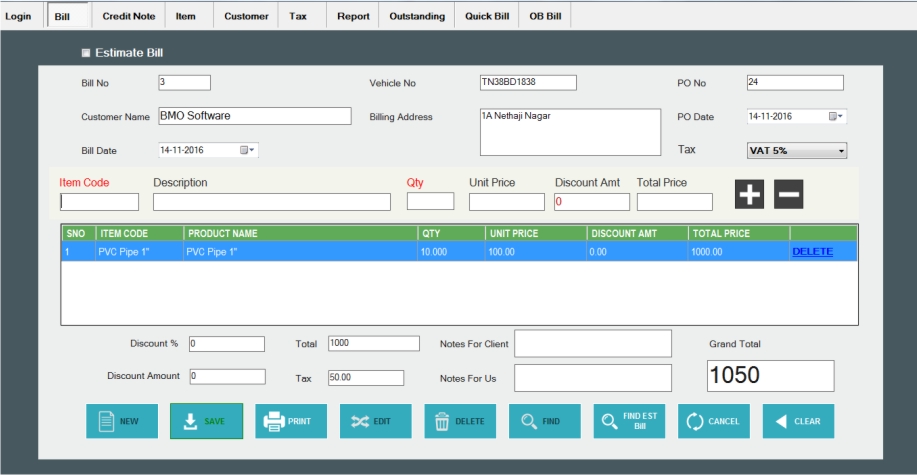Open the Customer tab

click(246, 16)
